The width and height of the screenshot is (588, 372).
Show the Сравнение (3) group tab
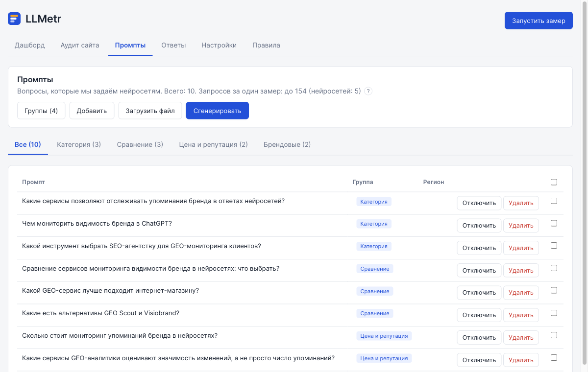[140, 145]
